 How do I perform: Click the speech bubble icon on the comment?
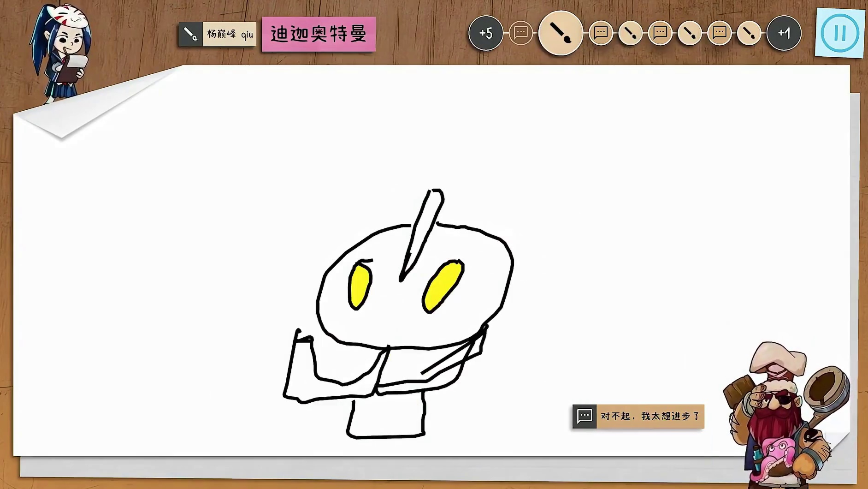(x=585, y=416)
